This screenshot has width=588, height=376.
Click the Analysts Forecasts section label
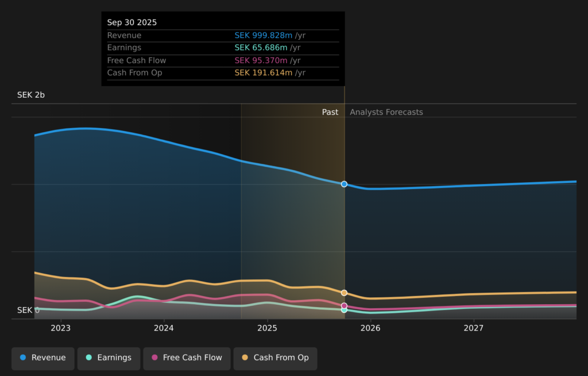(x=386, y=112)
